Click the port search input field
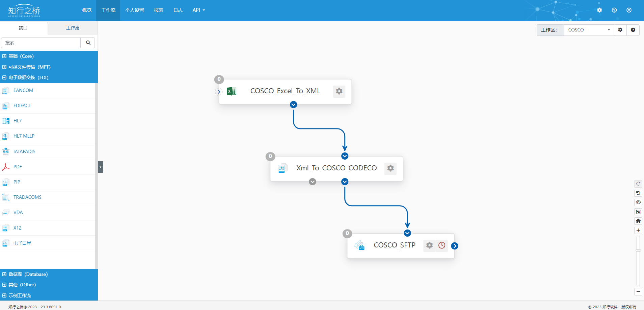The height and width of the screenshot is (310, 644). click(x=41, y=43)
